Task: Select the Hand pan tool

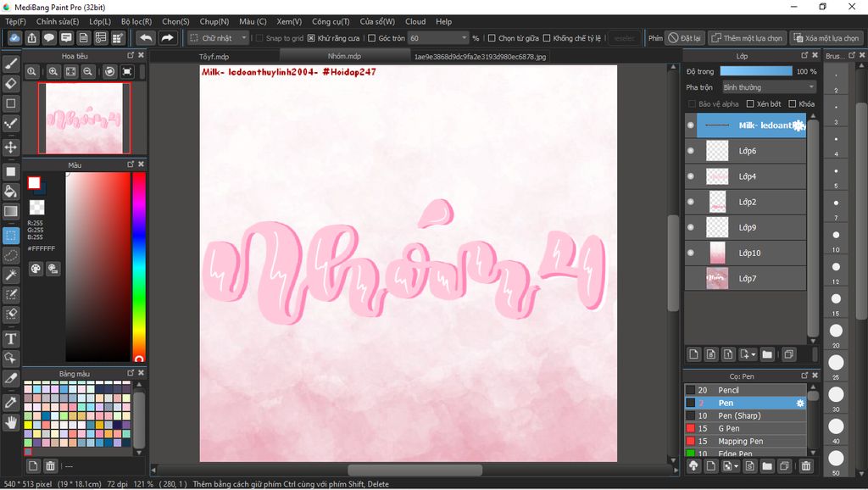Action: pyautogui.click(x=10, y=422)
